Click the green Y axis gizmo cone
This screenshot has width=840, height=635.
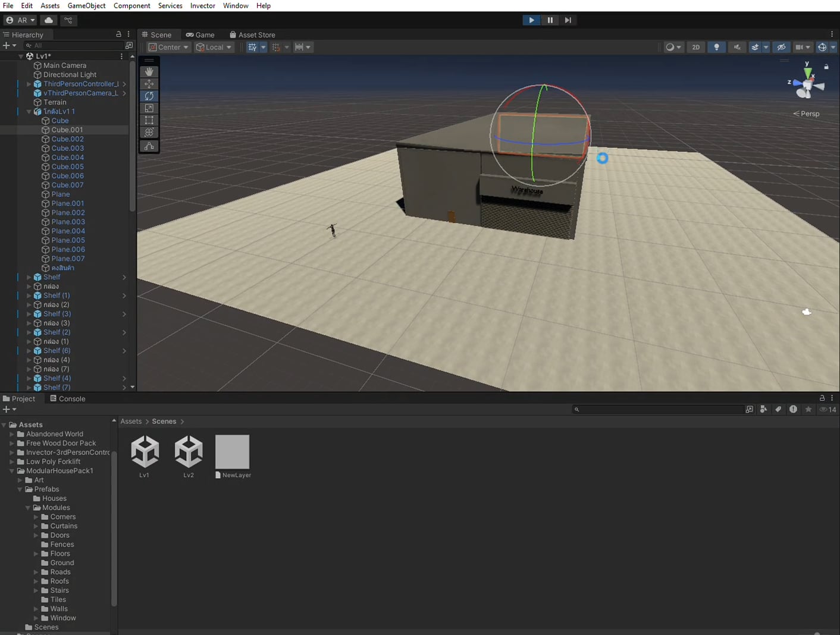[x=807, y=73]
